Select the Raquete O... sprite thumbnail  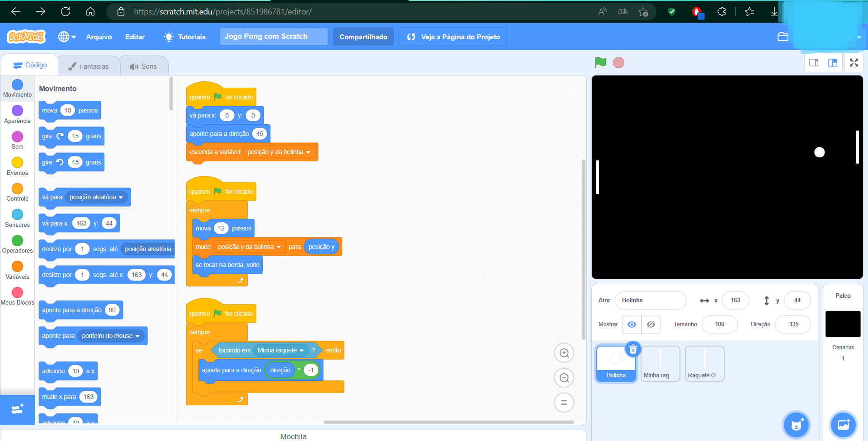(x=705, y=364)
